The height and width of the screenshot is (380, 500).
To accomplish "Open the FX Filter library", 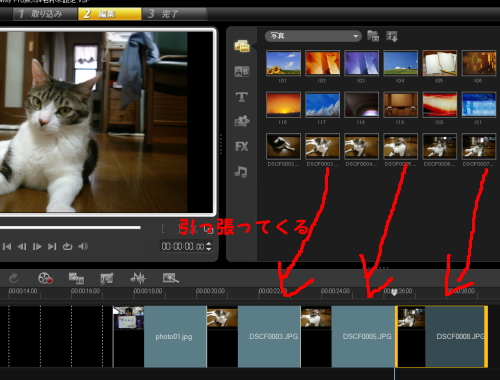I will [242, 146].
